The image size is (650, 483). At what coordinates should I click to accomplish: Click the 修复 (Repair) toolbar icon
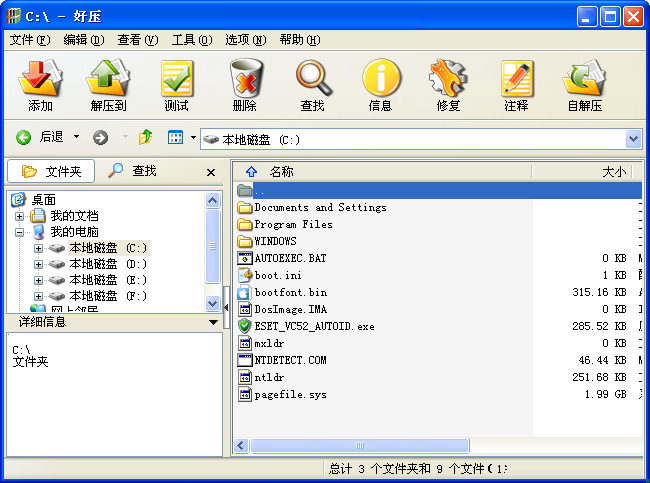(x=448, y=85)
